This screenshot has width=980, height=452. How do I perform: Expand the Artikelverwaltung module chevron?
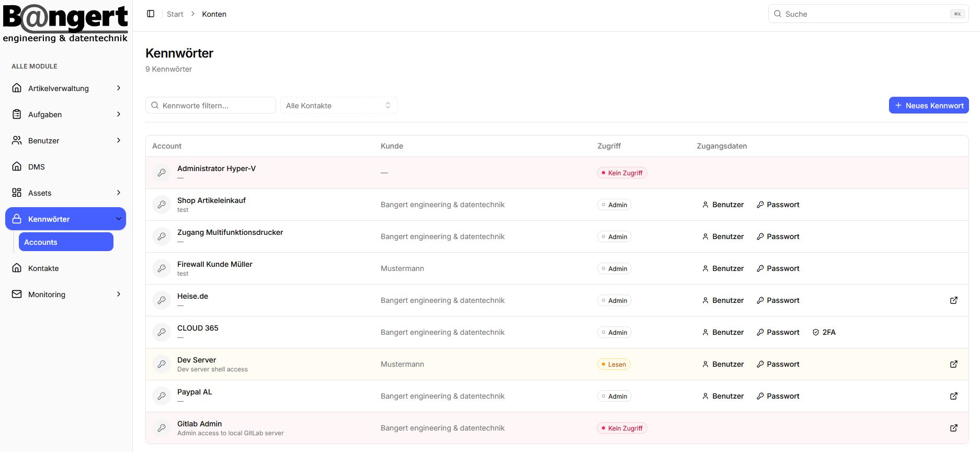click(119, 88)
